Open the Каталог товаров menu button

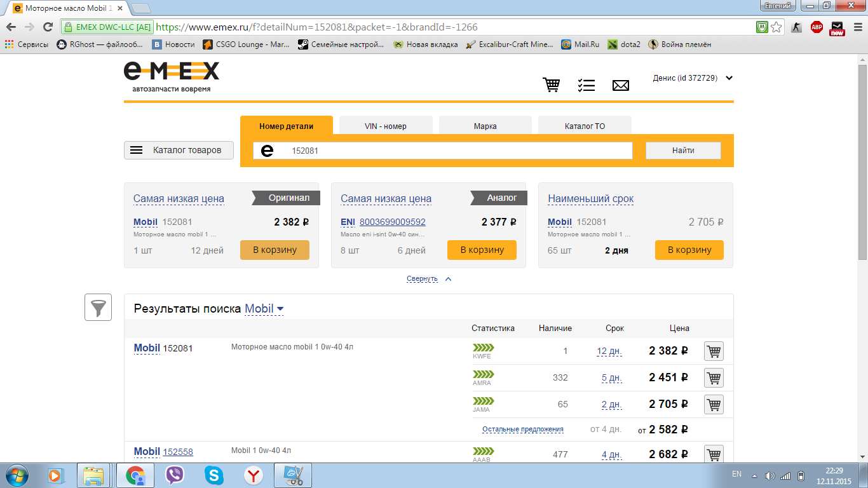pos(179,151)
